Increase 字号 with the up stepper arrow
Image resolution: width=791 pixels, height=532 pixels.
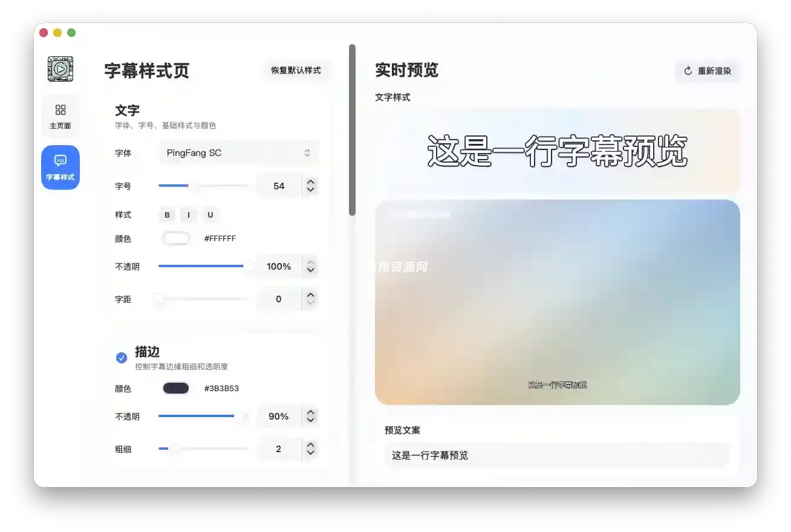click(311, 181)
